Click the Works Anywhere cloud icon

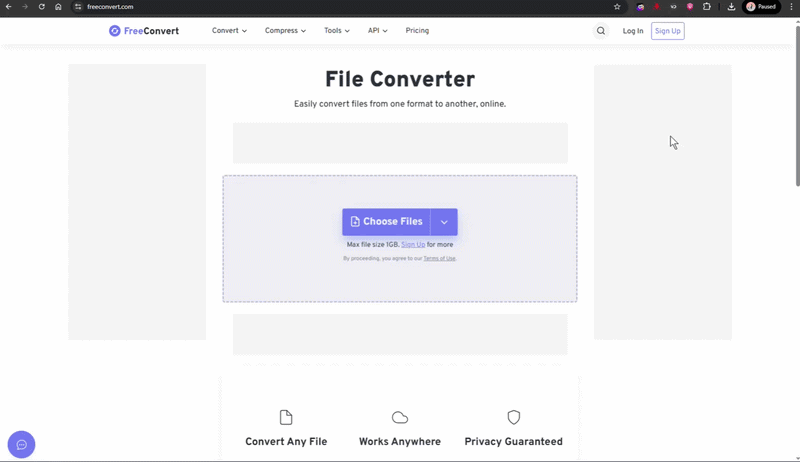click(400, 418)
